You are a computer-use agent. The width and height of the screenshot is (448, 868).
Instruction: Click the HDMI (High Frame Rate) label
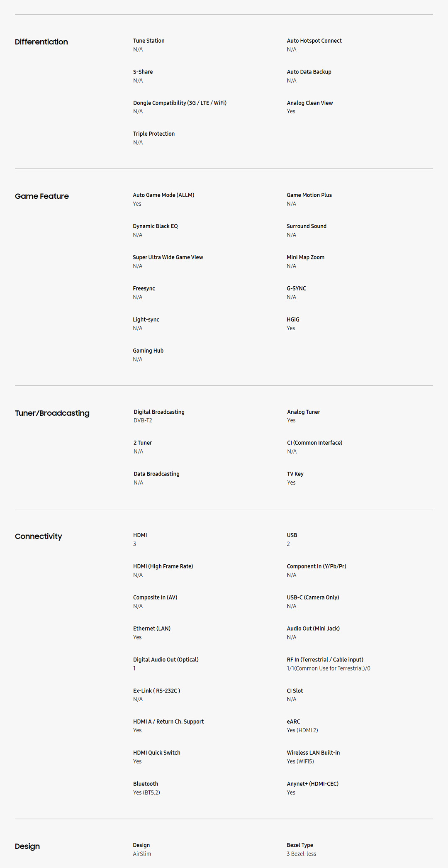(163, 566)
